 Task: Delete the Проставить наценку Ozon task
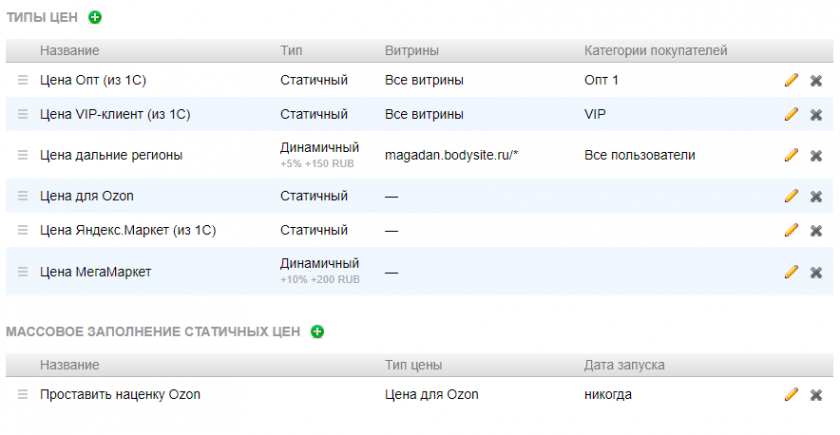816,395
